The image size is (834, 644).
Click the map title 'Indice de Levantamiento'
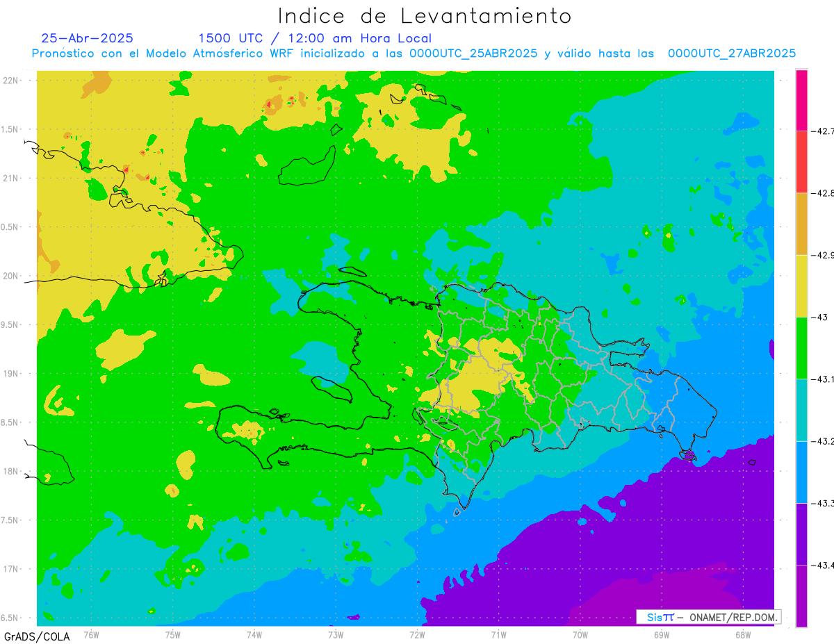coord(425,16)
